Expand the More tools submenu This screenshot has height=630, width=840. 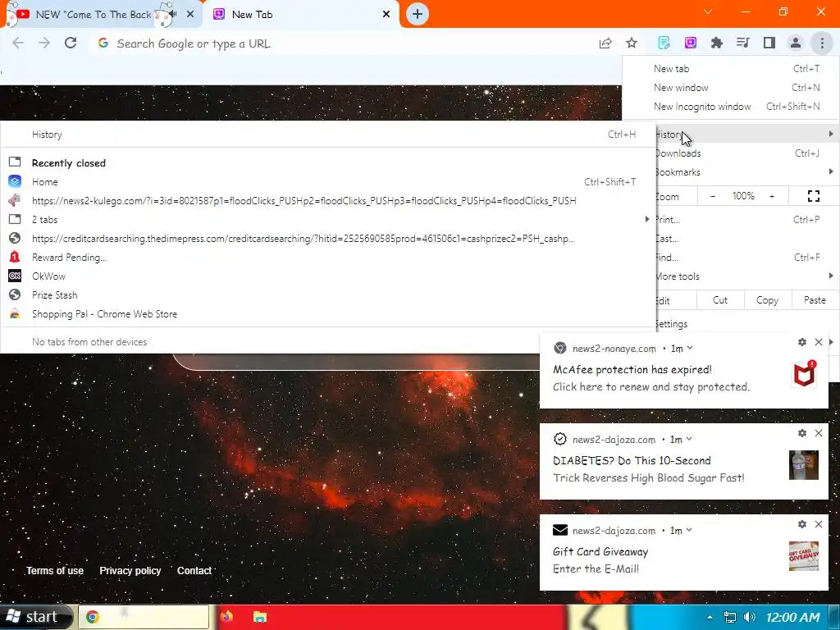point(747,276)
